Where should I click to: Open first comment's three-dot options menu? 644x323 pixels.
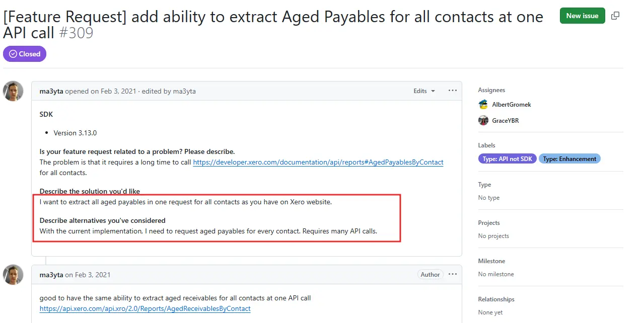click(453, 91)
